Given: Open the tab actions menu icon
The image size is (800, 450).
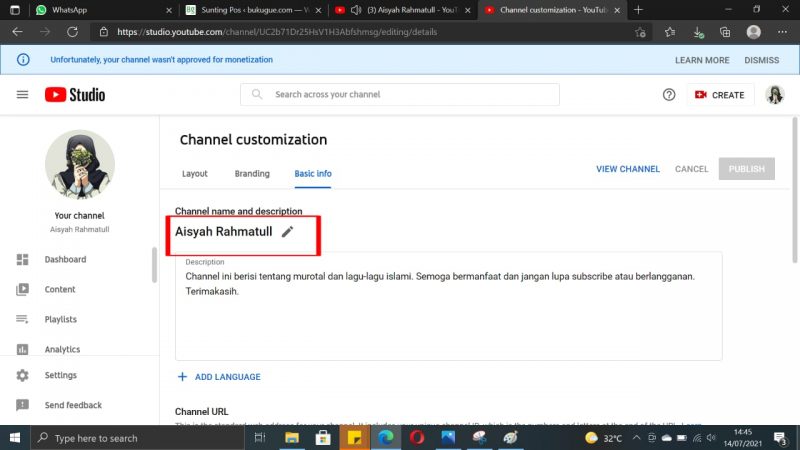Looking at the screenshot, I should coord(15,10).
